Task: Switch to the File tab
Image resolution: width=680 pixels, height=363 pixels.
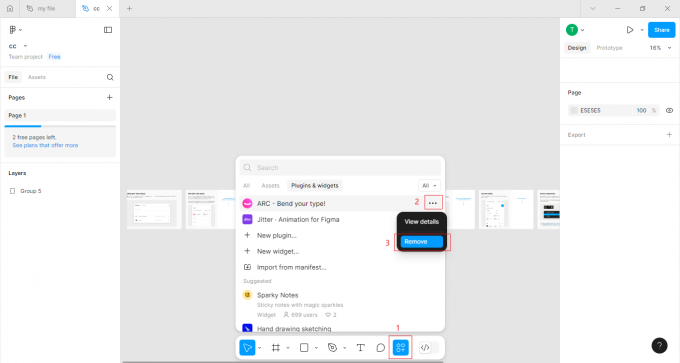Action: [13, 77]
